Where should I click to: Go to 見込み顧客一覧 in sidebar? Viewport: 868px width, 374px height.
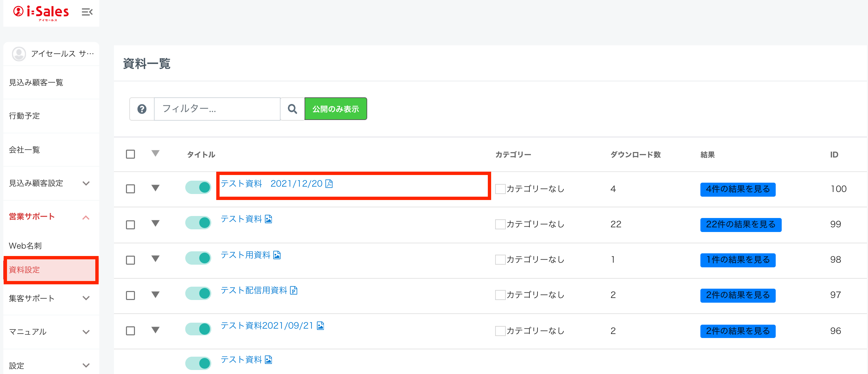pyautogui.click(x=36, y=83)
